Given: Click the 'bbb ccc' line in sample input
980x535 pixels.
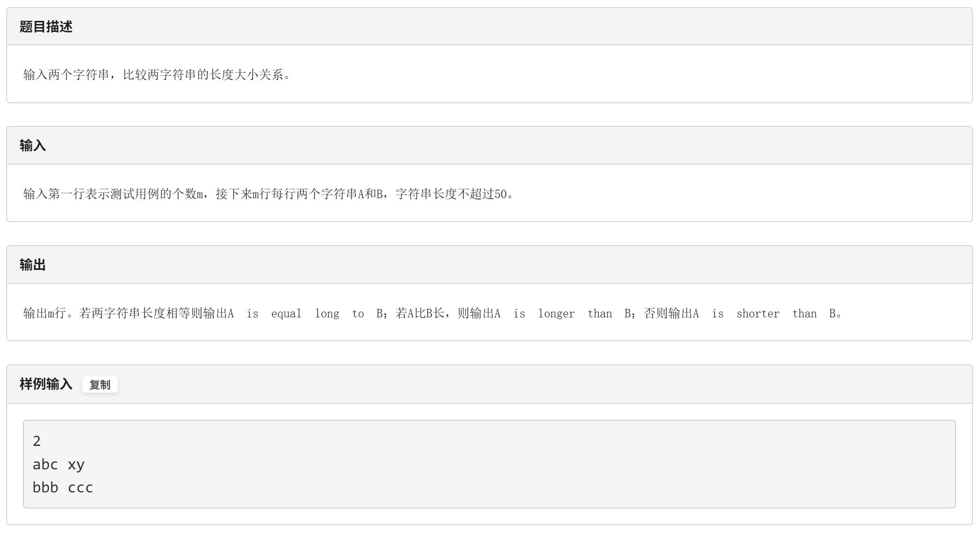Looking at the screenshot, I should 62,487.
